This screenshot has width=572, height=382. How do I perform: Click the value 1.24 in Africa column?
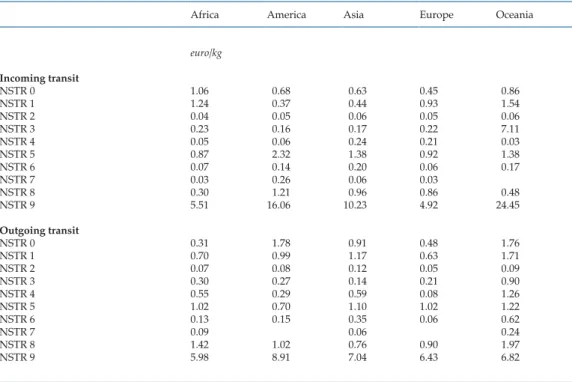200,104
